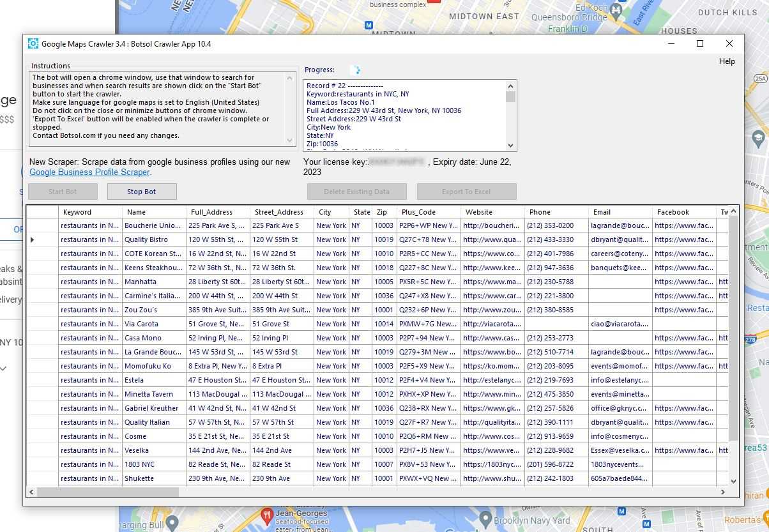The width and height of the screenshot is (769, 532).
Task: Select the 'Shukette' name cell
Action: (x=155, y=478)
